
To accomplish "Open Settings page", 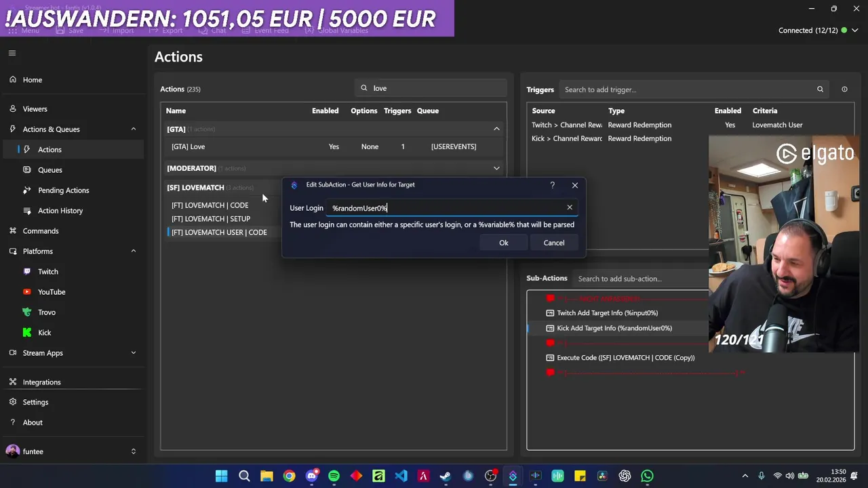I will pos(35,403).
